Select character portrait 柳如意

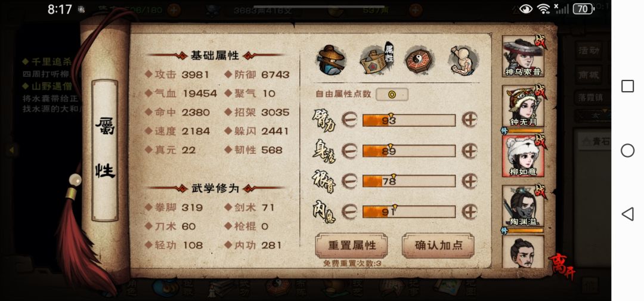(x=523, y=156)
